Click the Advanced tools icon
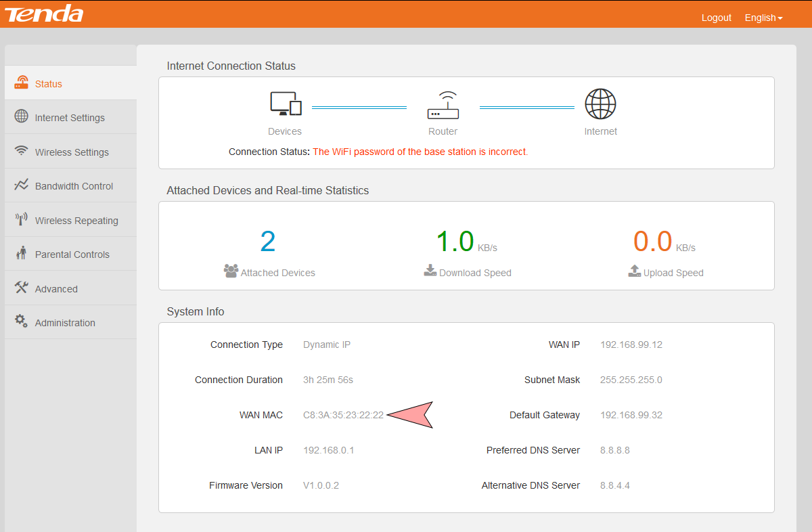The width and height of the screenshot is (812, 532). (x=22, y=288)
